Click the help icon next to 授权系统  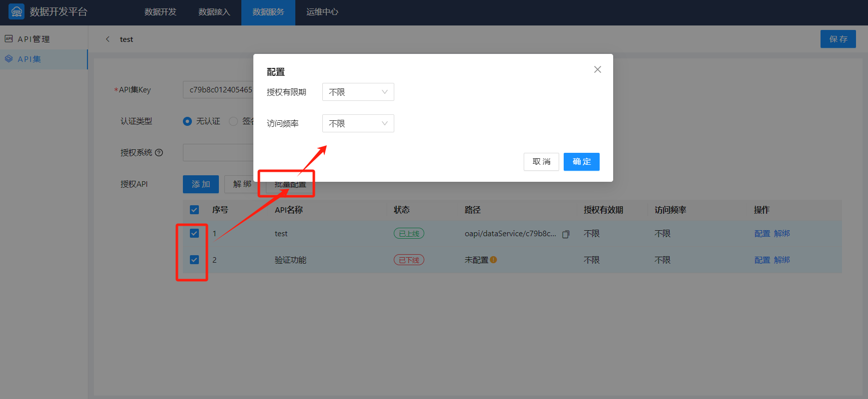[159, 153]
